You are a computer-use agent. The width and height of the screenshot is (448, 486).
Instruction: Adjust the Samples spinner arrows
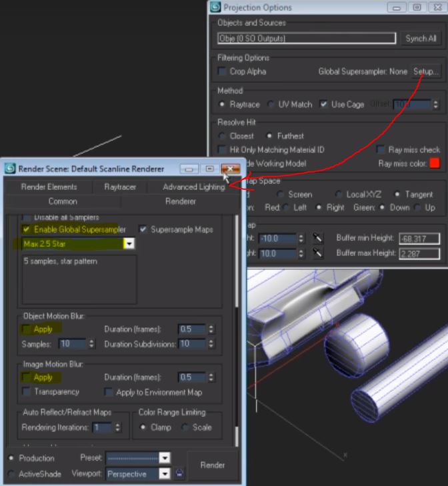click(91, 343)
